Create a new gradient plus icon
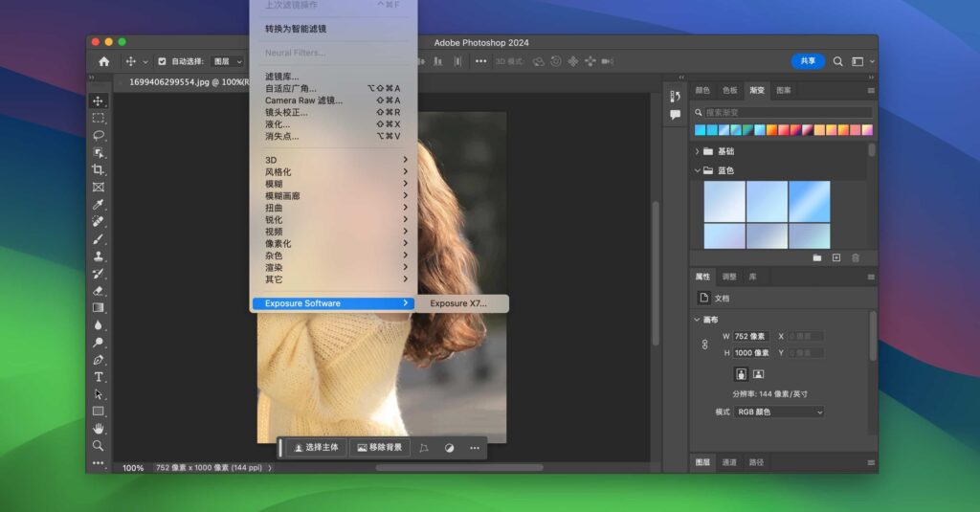The width and height of the screenshot is (980, 512). (836, 257)
